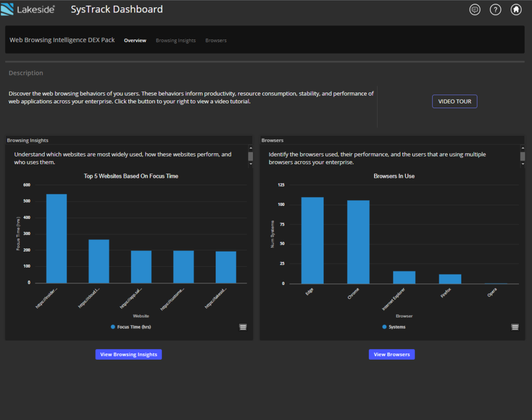Click up arrow of Browsers panel scrollbar
The width and height of the screenshot is (532, 420).
(523, 148)
